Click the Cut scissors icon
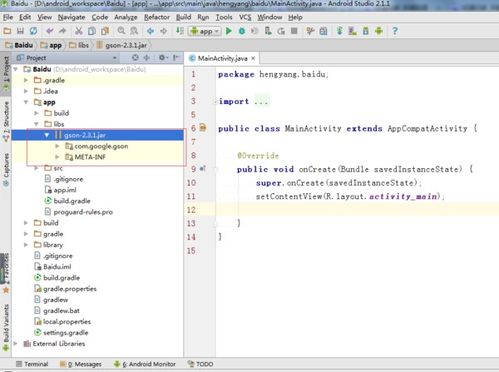499x372 pixels. click(x=79, y=31)
